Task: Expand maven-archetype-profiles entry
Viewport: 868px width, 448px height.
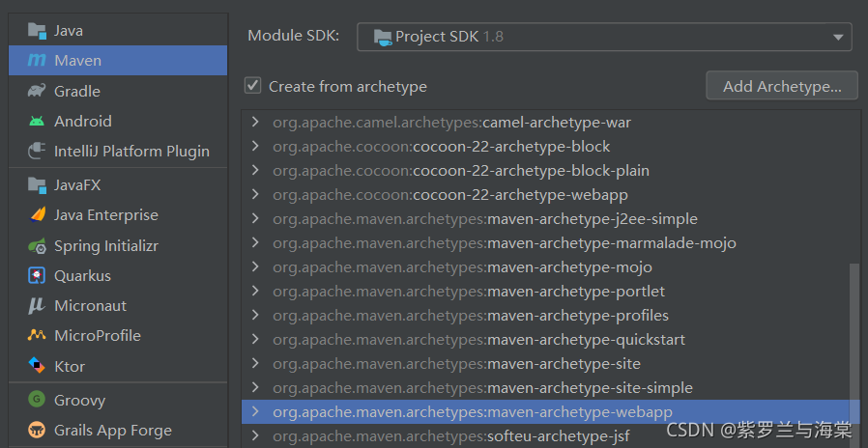Action: click(x=255, y=316)
